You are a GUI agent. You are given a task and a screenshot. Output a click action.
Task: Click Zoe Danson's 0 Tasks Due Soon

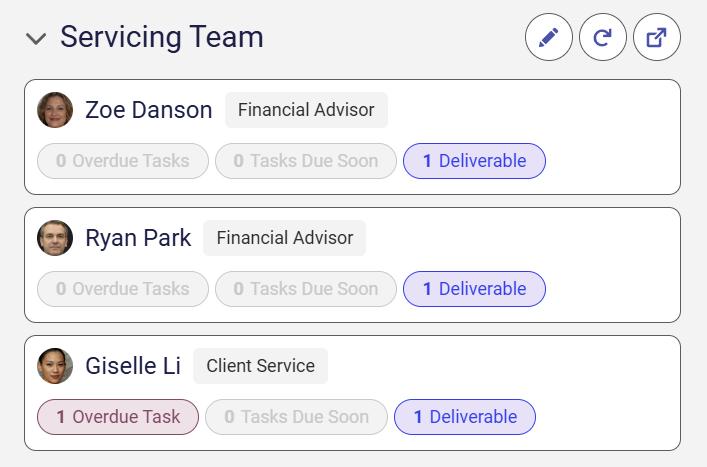pyautogui.click(x=306, y=161)
